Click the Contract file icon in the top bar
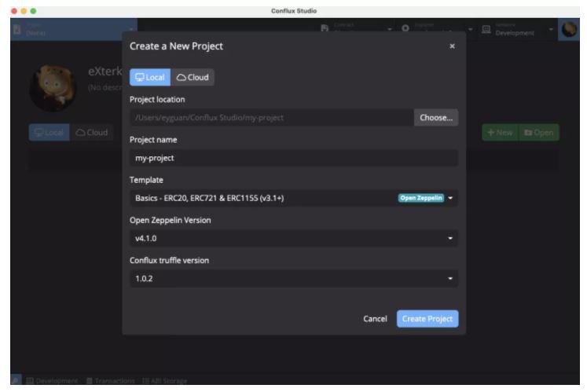 [x=325, y=28]
